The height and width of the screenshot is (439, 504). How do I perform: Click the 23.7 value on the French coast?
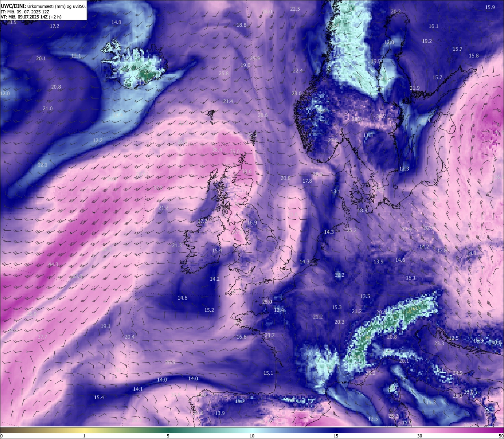pos(270,335)
